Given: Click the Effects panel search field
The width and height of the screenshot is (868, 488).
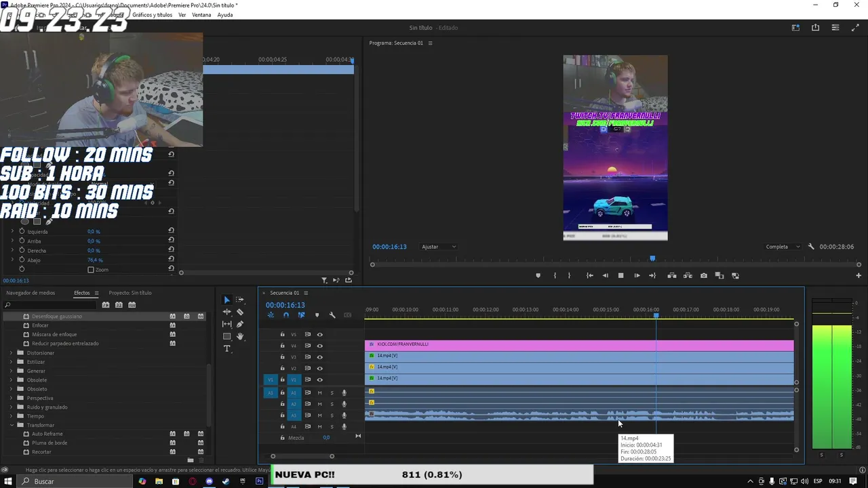Looking at the screenshot, I should point(51,305).
